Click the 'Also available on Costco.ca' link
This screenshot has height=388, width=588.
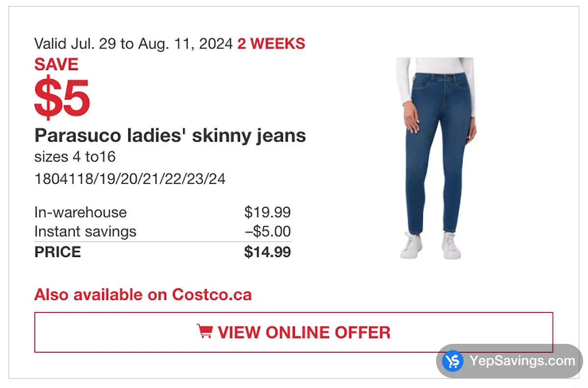pyautogui.click(x=143, y=295)
